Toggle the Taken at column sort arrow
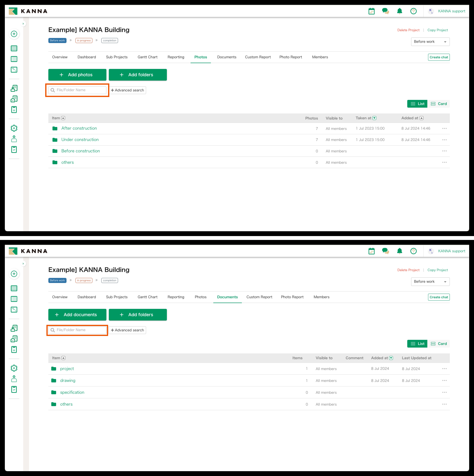 (x=374, y=118)
